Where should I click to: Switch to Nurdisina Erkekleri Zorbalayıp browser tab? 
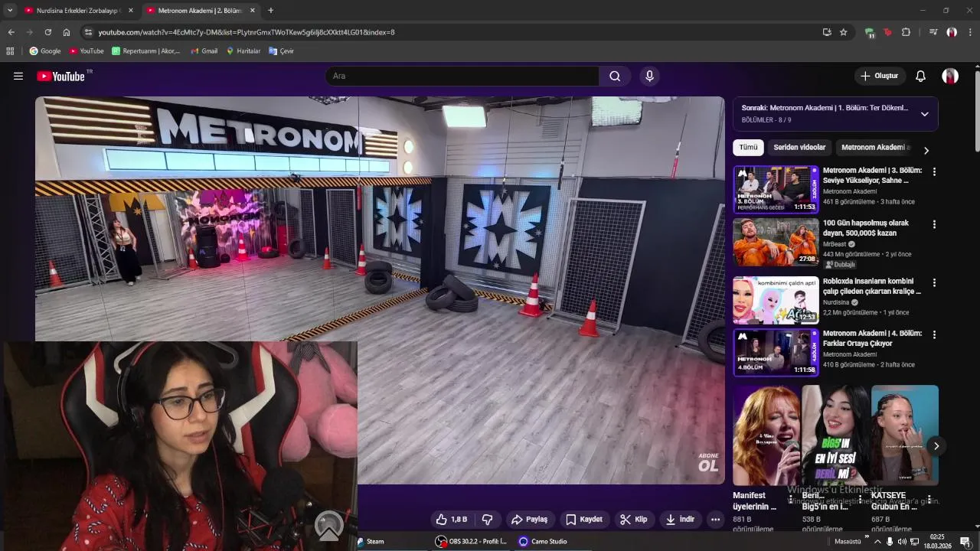click(x=78, y=11)
